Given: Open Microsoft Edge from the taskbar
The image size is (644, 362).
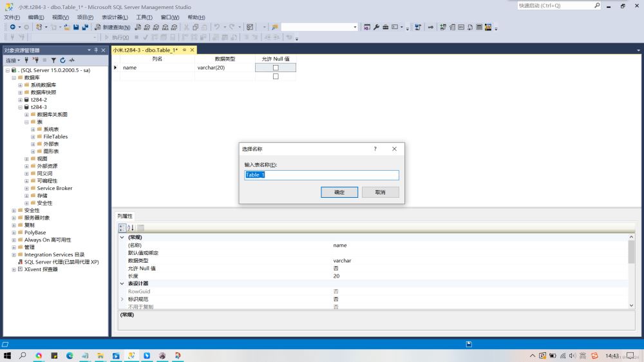Looking at the screenshot, I should coord(70,356).
